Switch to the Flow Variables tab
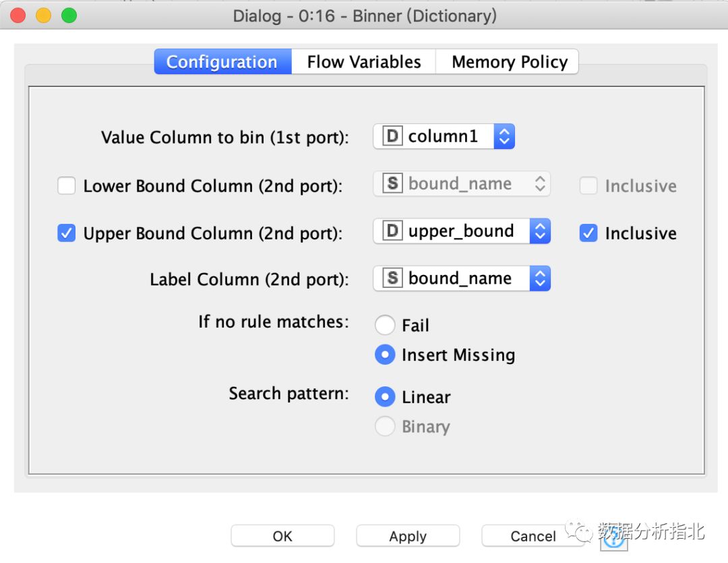 [x=364, y=62]
